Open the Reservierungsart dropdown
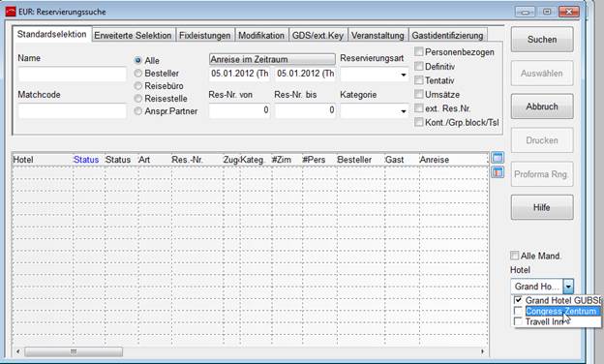This screenshot has width=604, height=364. [x=404, y=75]
